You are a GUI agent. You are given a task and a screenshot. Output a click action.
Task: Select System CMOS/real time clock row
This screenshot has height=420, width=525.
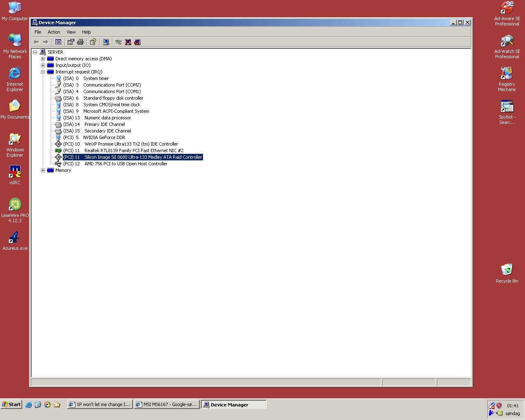pos(102,105)
